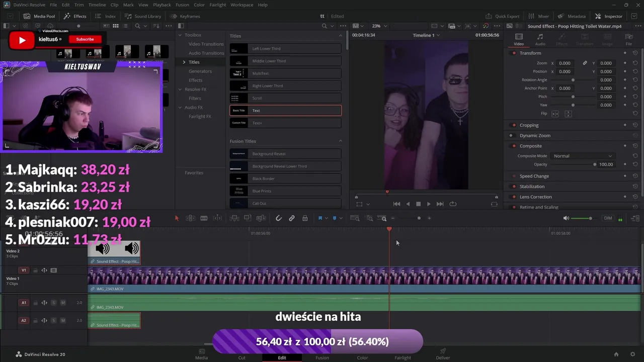Toggle the Position Lock icon
Image resolution: width=644 pixels, height=362 pixels.
pyautogui.click(x=305, y=218)
